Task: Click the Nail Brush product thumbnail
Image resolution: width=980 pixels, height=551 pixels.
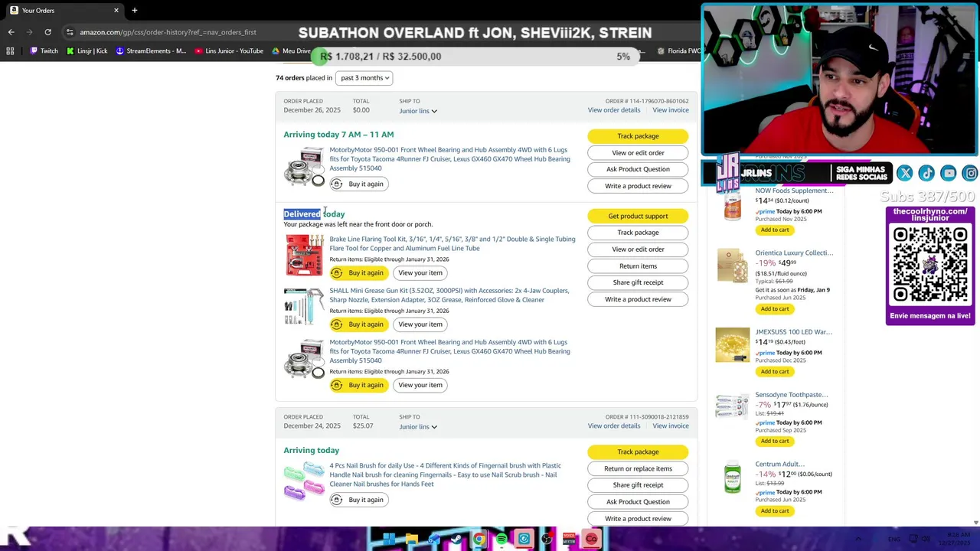Action: click(x=304, y=481)
